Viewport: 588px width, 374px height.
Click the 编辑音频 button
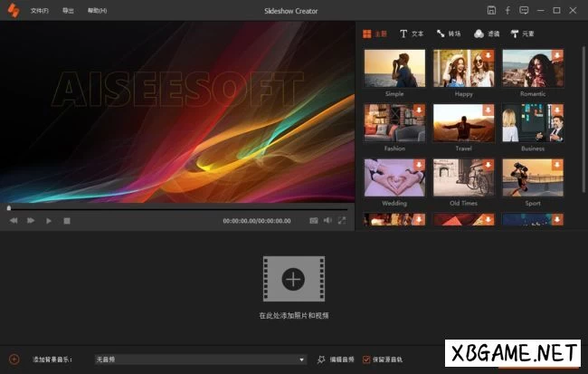(337, 360)
